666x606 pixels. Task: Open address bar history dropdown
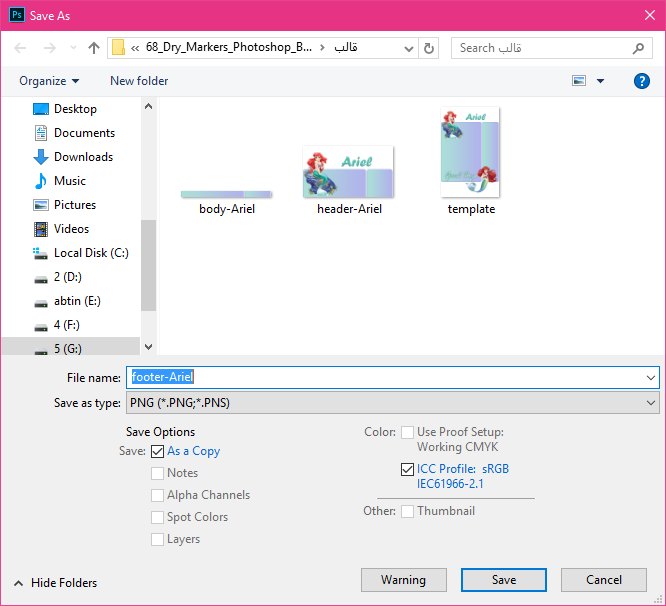(409, 48)
